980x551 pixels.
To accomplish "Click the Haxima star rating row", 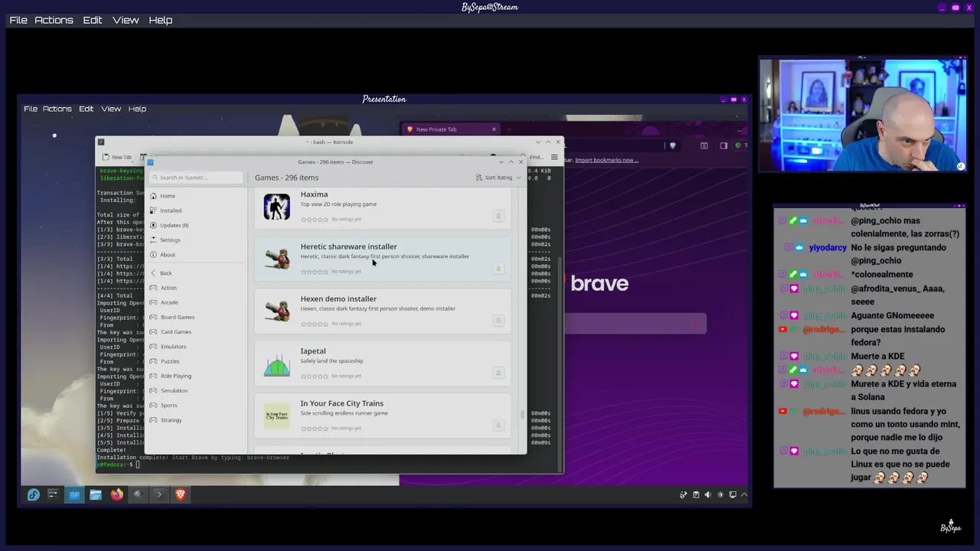I will click(x=315, y=220).
